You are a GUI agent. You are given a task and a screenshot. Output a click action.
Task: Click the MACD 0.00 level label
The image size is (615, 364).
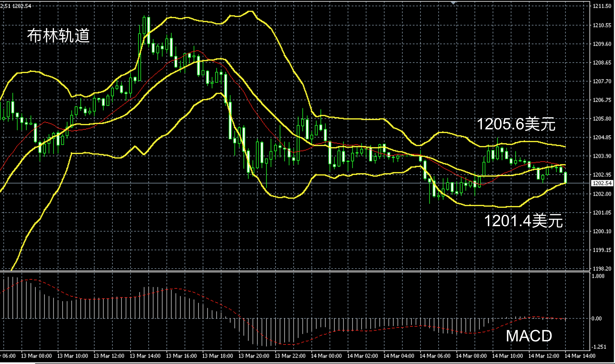pyautogui.click(x=597, y=319)
